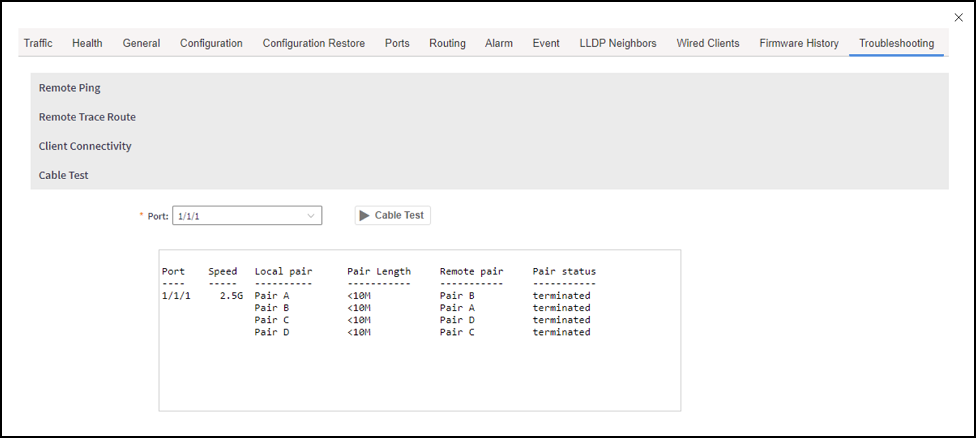Click the <10M length for Pair A
Viewport: 976px width, 438px height.
click(359, 296)
